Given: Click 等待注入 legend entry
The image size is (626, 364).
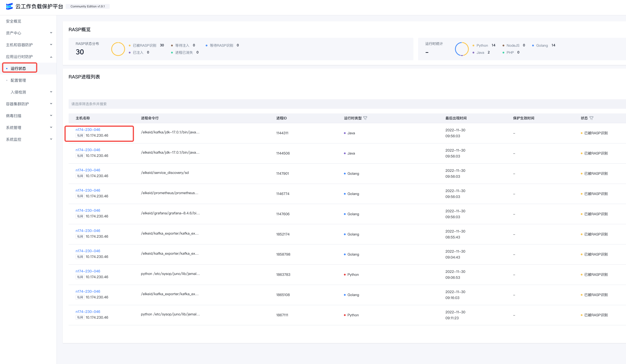Looking at the screenshot, I should (183, 45).
